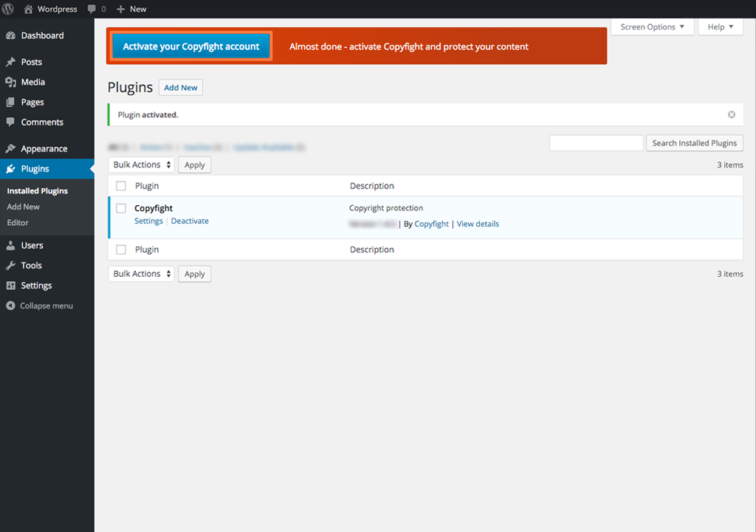This screenshot has height=532, width=756.
Task: Check the Copyfight plugin checkbox
Action: coord(121,208)
